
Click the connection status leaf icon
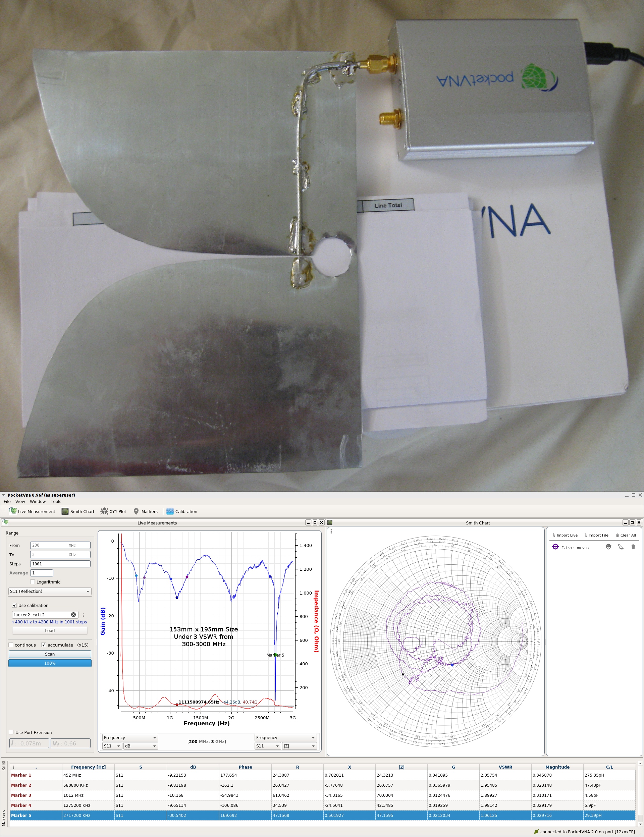pyautogui.click(x=536, y=832)
